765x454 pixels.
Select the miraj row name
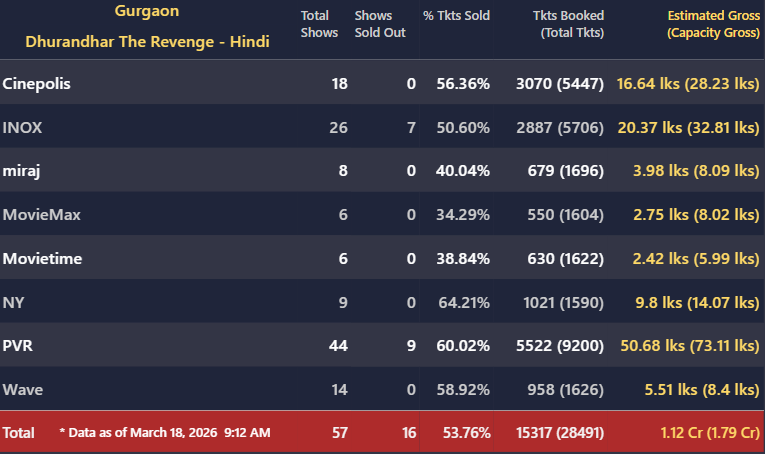tap(21, 171)
